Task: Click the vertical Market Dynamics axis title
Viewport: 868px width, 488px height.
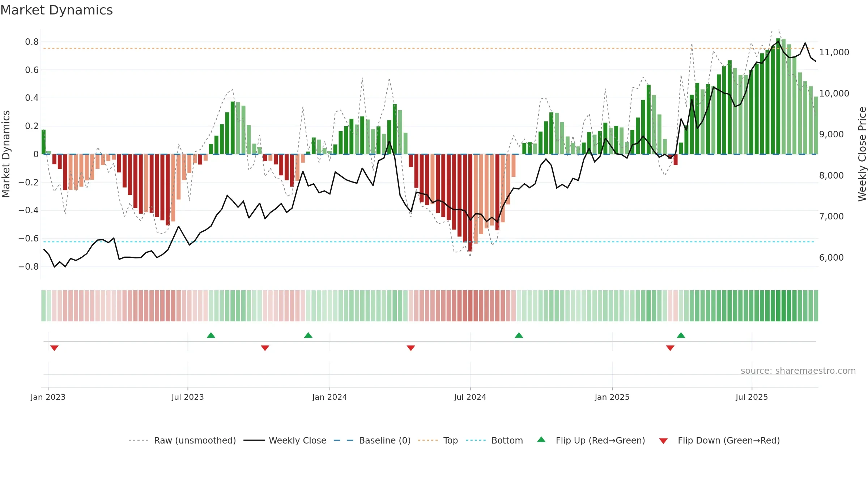Action: pyautogui.click(x=6, y=154)
